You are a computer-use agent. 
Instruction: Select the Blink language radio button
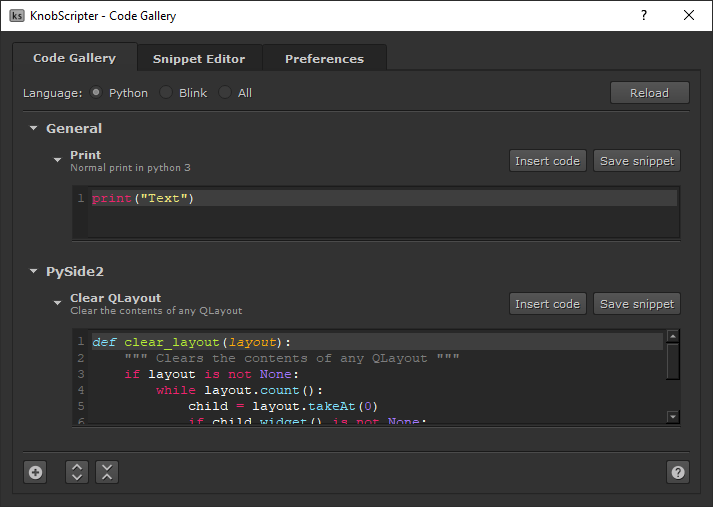[x=166, y=93]
